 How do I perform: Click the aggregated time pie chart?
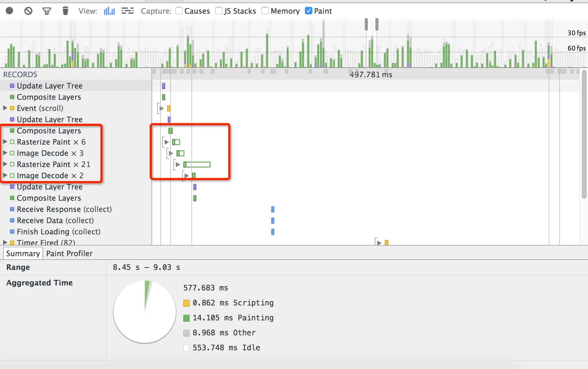[x=145, y=312]
